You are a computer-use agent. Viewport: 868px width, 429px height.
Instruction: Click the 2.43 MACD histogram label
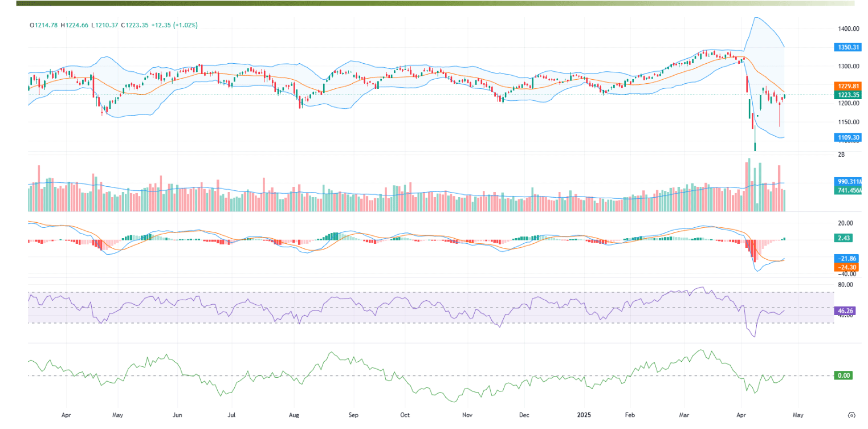[845, 240]
